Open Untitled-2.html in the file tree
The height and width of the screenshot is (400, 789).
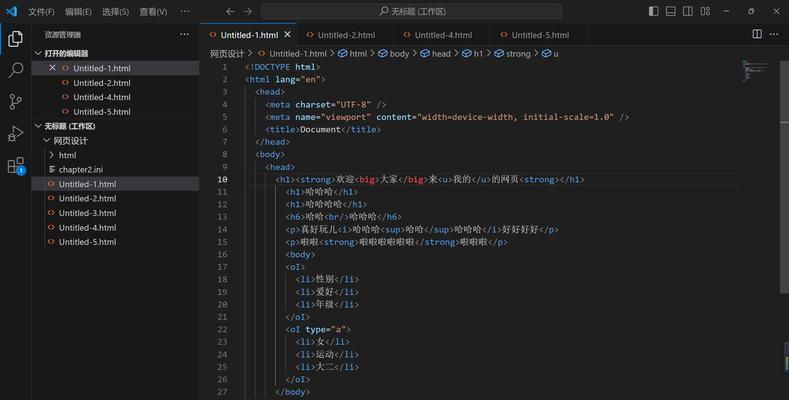click(87, 198)
